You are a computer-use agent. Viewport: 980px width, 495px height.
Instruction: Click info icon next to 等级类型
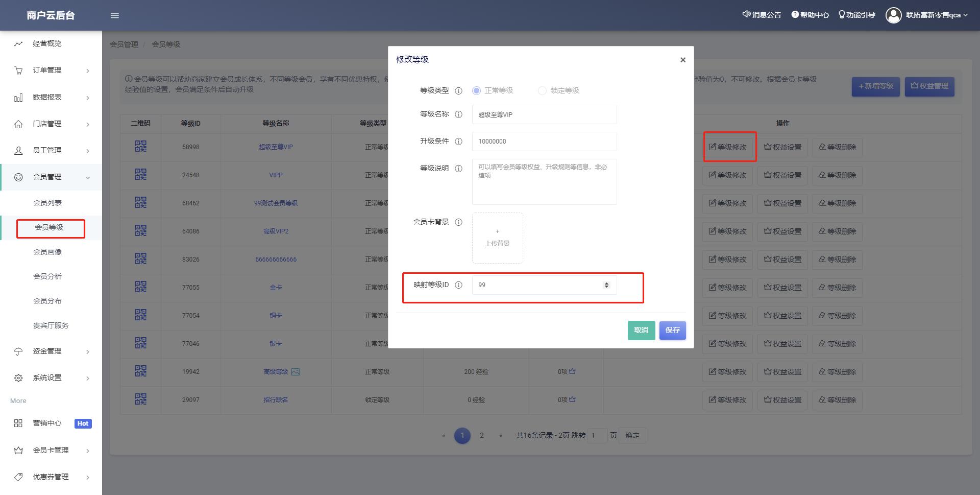point(458,91)
